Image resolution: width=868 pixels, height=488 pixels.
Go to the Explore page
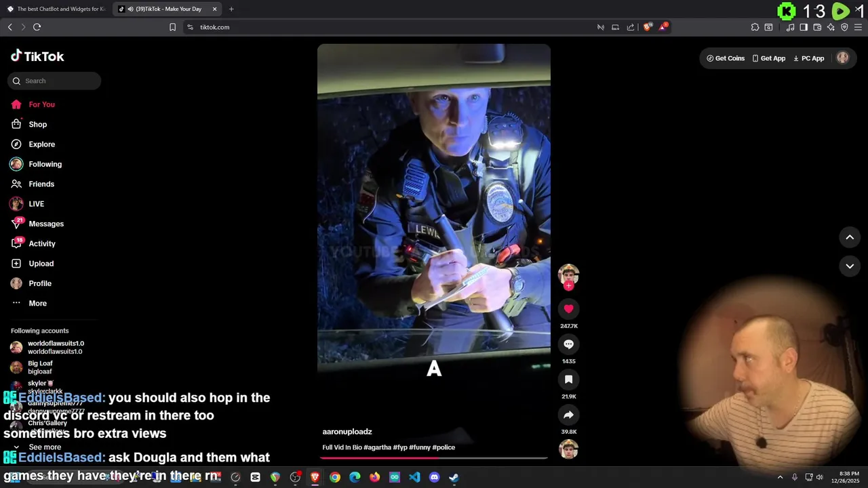tap(41, 144)
